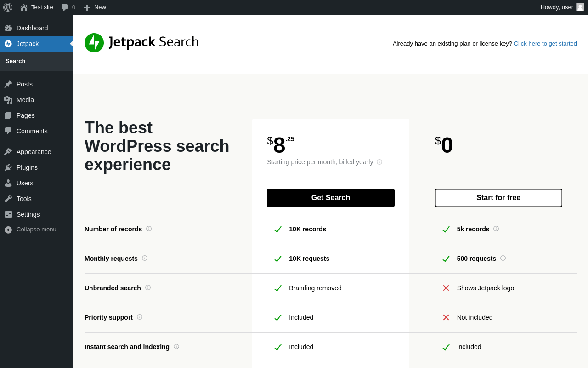Image resolution: width=588 pixels, height=368 pixels.
Task: Click the green Jetpack Search logo
Action: [141, 43]
